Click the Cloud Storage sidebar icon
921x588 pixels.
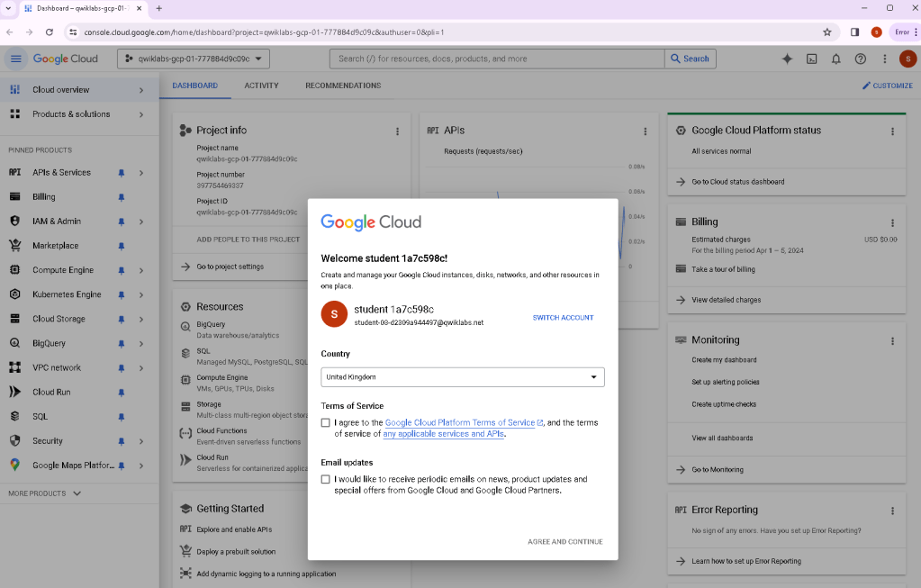15,319
